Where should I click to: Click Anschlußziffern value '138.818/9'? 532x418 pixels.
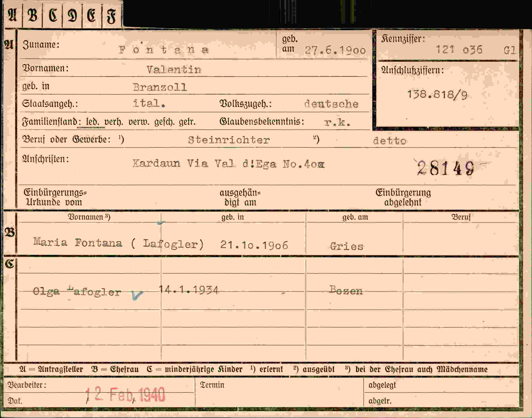coord(437,94)
